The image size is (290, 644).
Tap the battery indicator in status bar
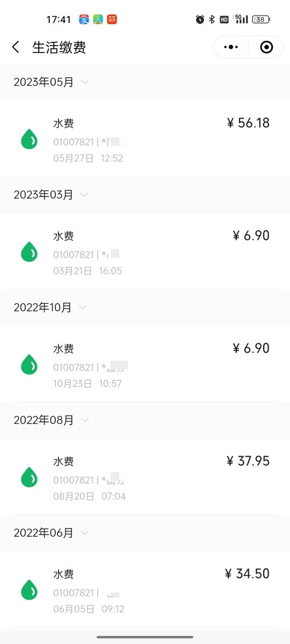click(260, 19)
